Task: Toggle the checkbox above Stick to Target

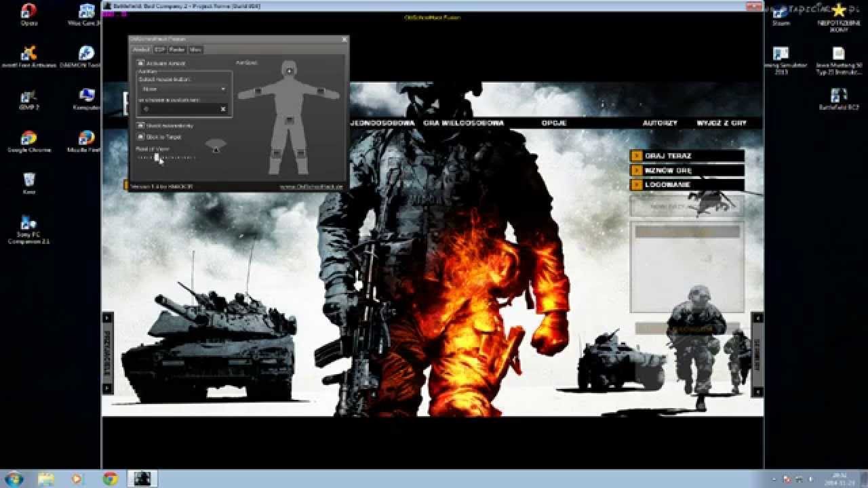Action: 140,125
